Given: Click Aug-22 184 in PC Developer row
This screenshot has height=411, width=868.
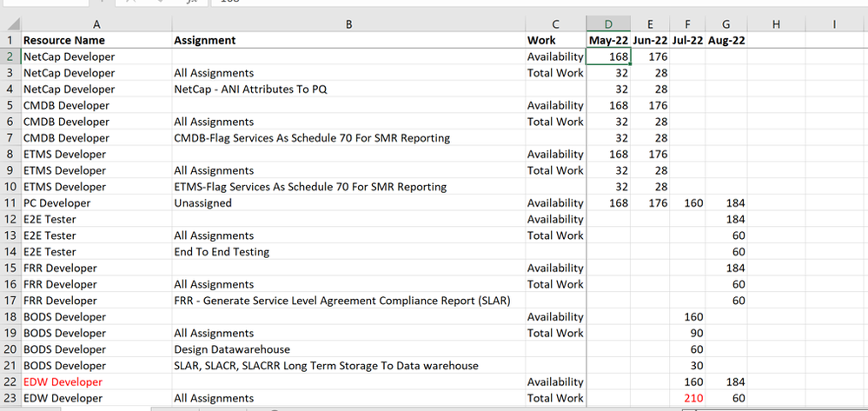Looking at the screenshot, I should point(726,203).
